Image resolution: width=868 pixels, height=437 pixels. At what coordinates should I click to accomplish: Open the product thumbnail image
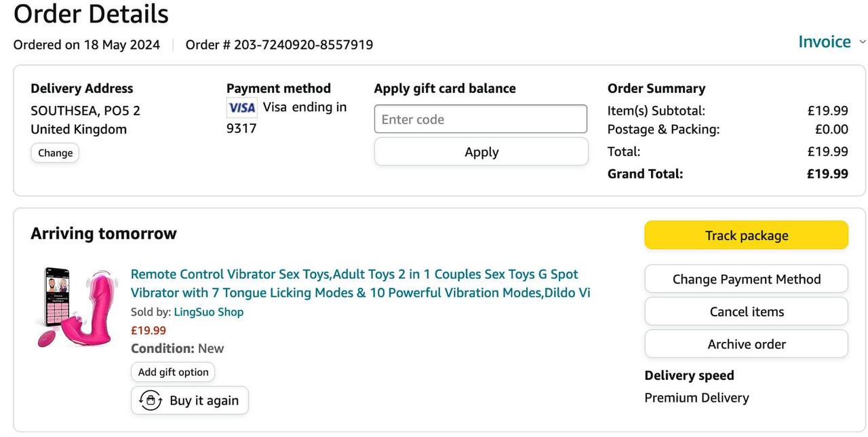(76, 307)
